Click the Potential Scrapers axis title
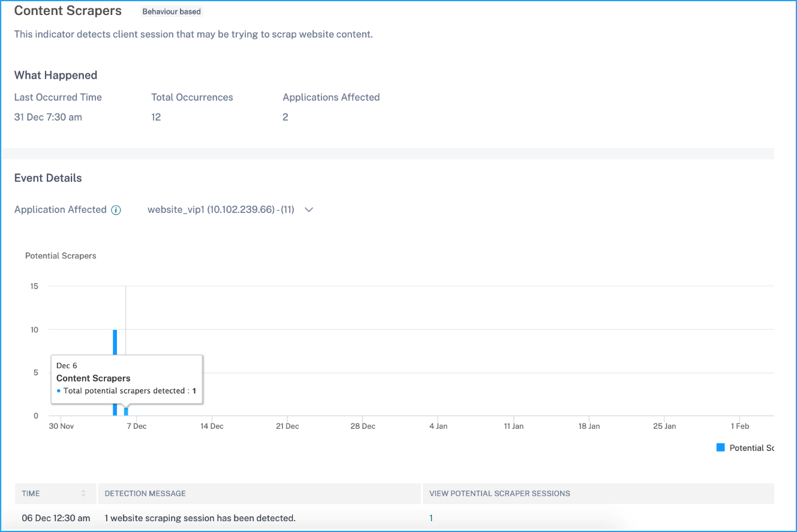The height and width of the screenshot is (532, 797). (x=61, y=256)
